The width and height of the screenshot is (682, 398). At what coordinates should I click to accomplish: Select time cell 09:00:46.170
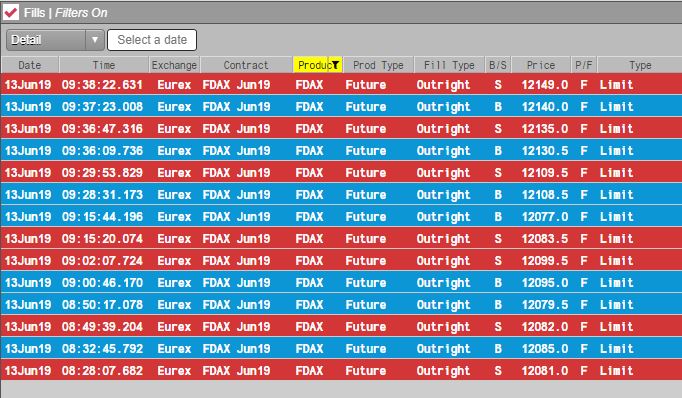[102, 282]
